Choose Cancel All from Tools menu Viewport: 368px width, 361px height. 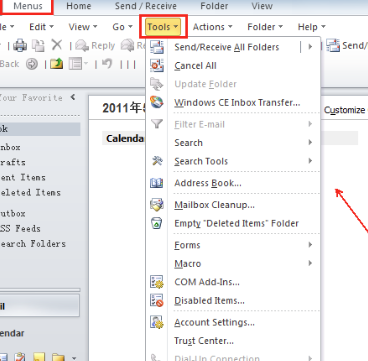(x=233, y=66)
